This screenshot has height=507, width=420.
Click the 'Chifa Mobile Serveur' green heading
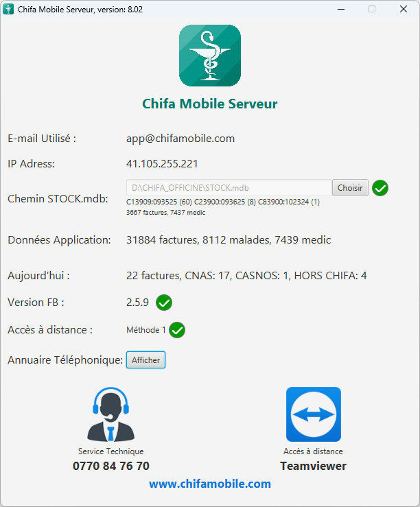pyautogui.click(x=210, y=104)
